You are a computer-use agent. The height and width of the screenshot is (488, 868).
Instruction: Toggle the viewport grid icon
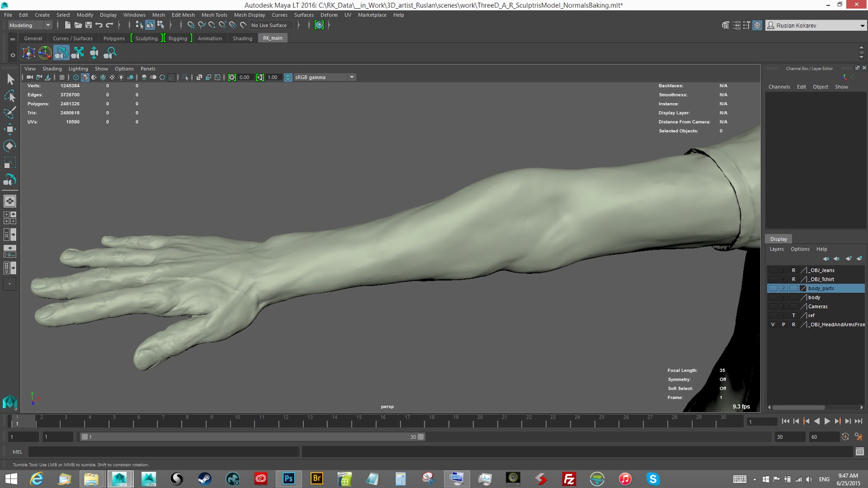point(62,78)
